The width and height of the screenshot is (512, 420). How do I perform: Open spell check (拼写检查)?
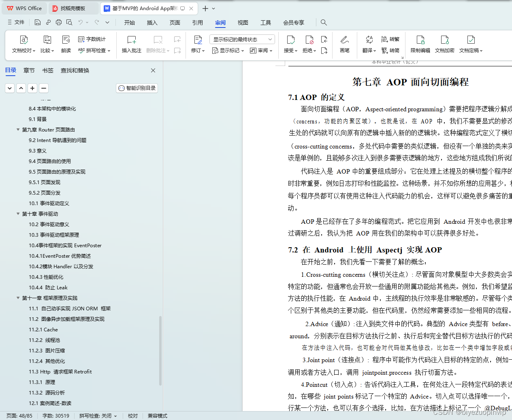(x=94, y=51)
